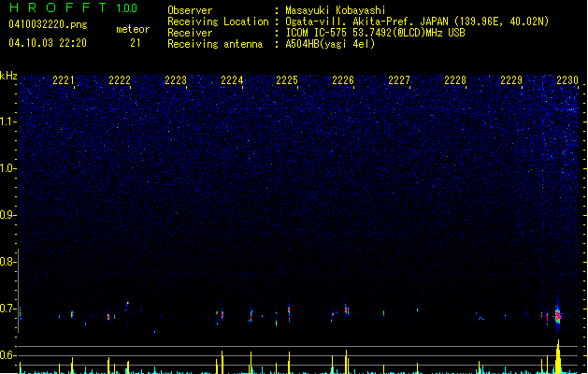588x374 pixels.
Task: Click the 1.1 kHz frequency label
Action: click(7, 122)
